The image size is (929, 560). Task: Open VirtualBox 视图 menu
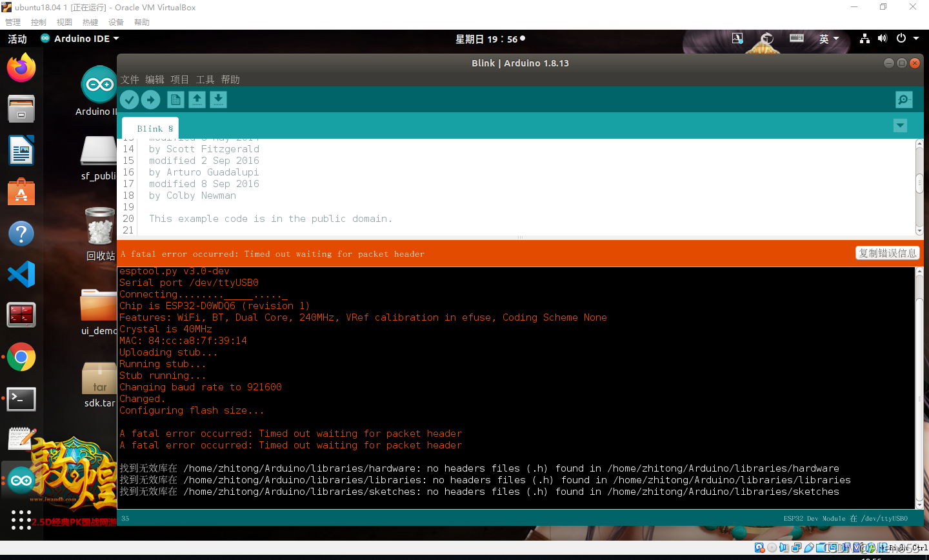[x=65, y=22]
